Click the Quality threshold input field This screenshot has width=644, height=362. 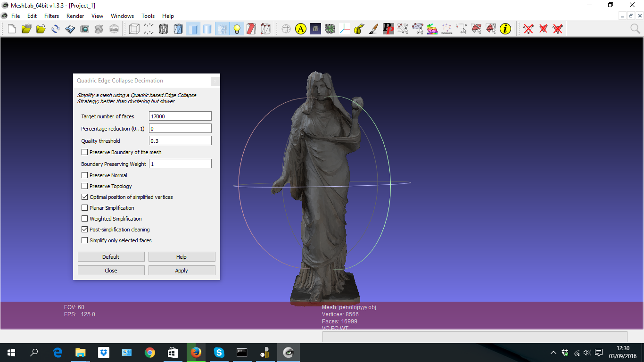pos(180,141)
